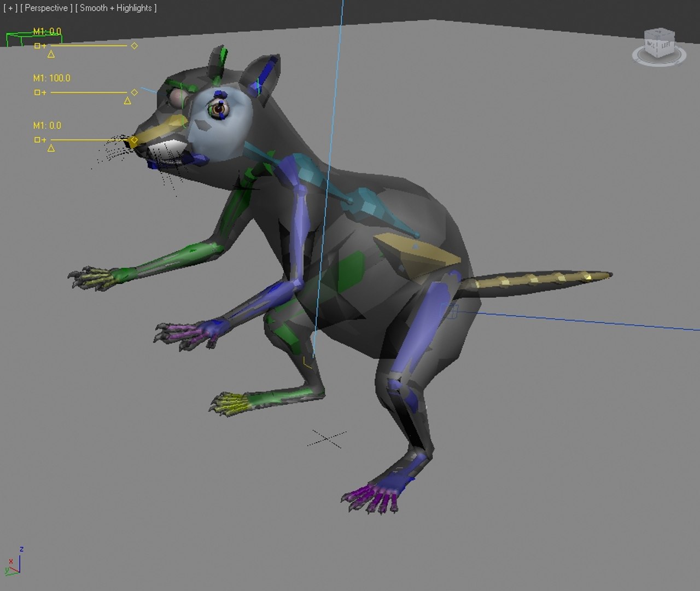Select the rat's eyeball
Viewport: 700px width, 591px height.
pyautogui.click(x=219, y=109)
